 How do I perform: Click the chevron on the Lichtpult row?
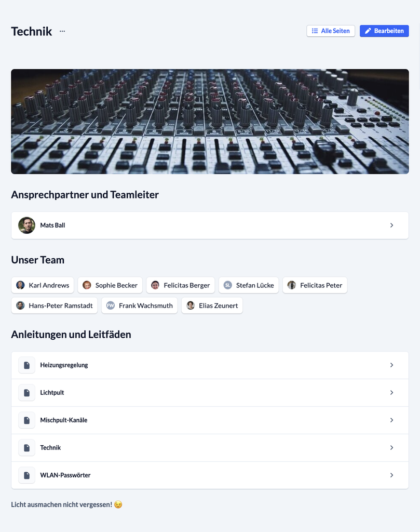coord(391,393)
